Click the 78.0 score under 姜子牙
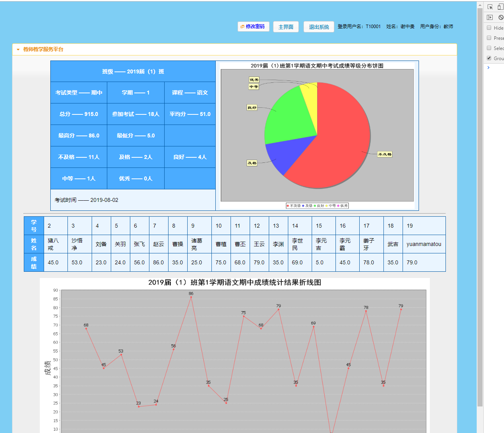 tap(369, 262)
